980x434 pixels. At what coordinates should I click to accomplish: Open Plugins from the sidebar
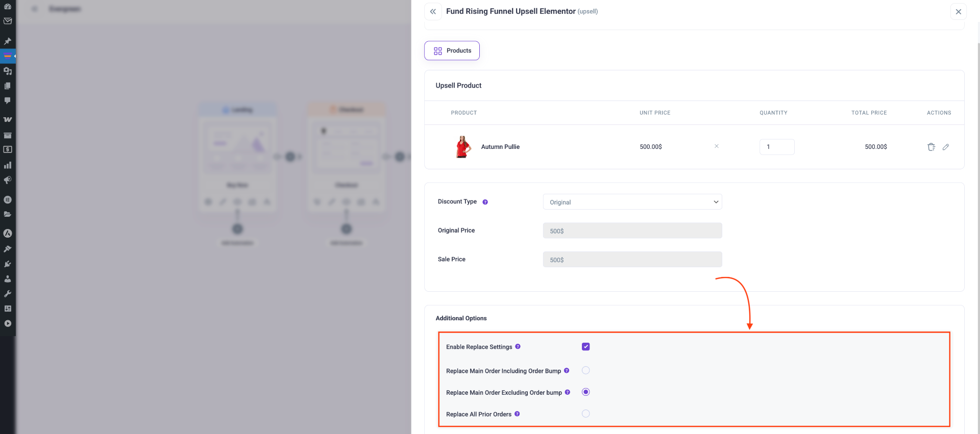coord(8,264)
